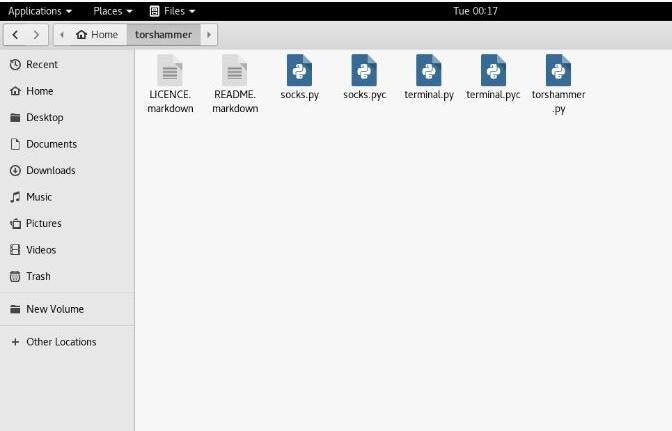672x431 pixels.
Task: Open Other Locations in sidebar
Action: [60, 342]
